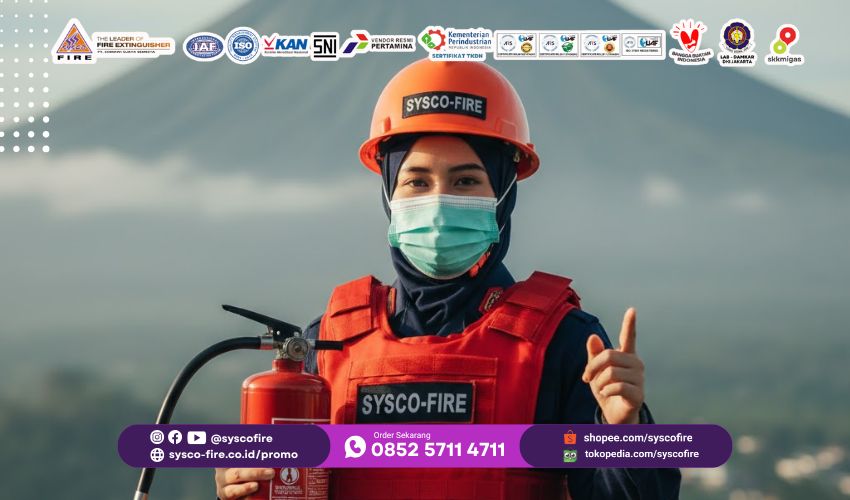The image size is (850, 500).
Task: Click SYSCO-FIRE label on the helmet
Action: point(444,106)
